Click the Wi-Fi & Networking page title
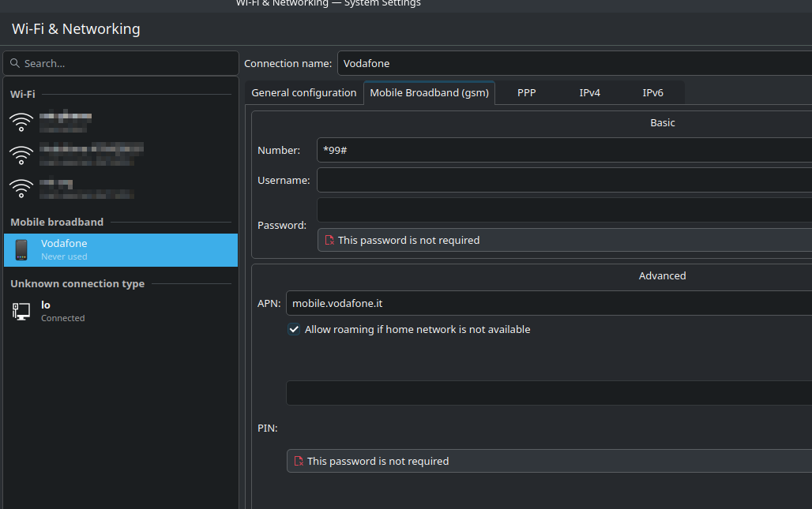Screen dimensions: 812x509 pos(76,29)
